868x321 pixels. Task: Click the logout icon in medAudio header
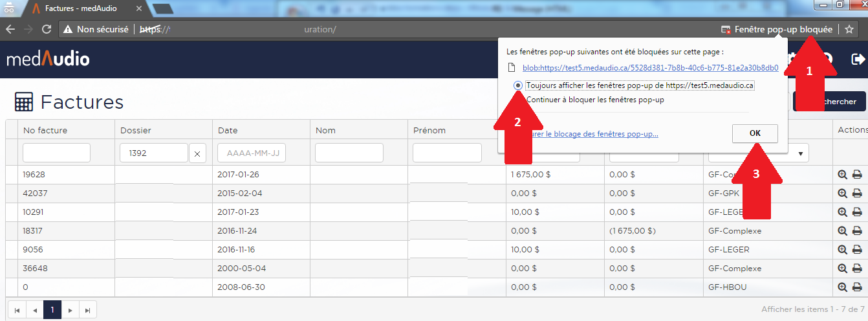(x=858, y=60)
